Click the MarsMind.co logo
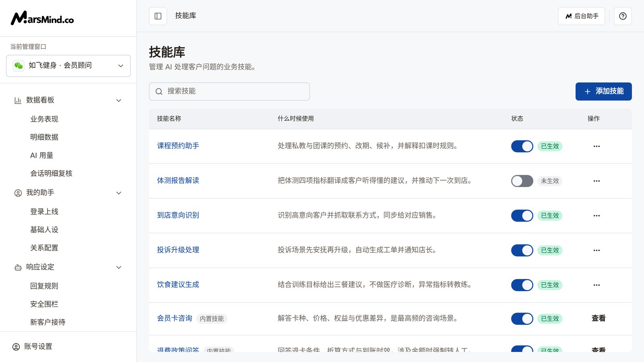The image size is (644, 362). [42, 18]
